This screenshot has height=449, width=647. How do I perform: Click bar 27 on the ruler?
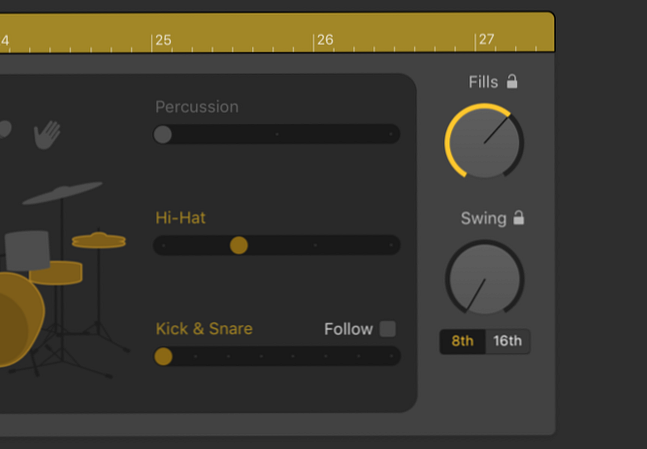[486, 40]
